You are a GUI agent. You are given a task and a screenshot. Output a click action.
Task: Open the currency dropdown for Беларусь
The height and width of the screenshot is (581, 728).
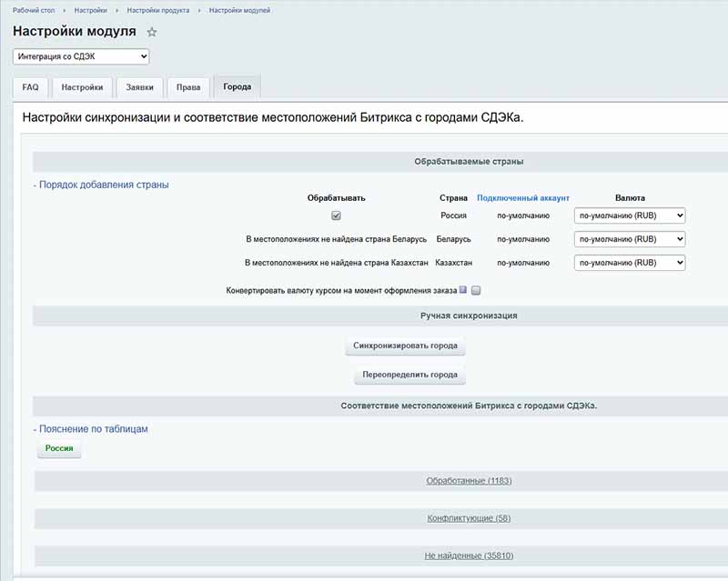coord(630,240)
